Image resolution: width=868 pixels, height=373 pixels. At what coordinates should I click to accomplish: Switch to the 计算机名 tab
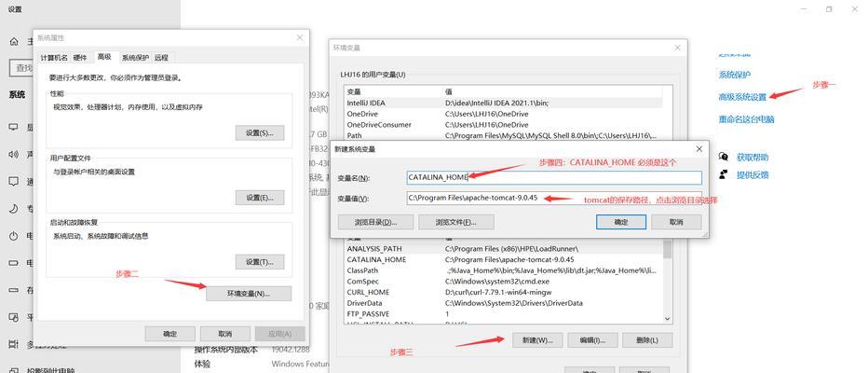pos(54,58)
